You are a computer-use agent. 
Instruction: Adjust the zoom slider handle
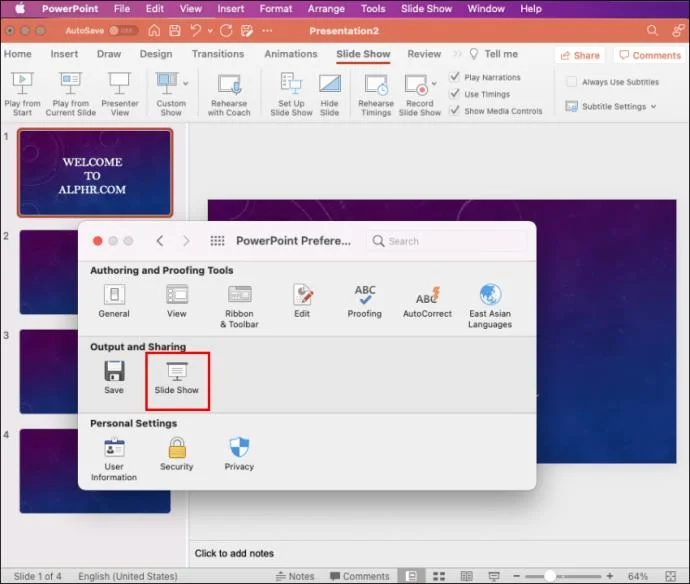(550, 576)
